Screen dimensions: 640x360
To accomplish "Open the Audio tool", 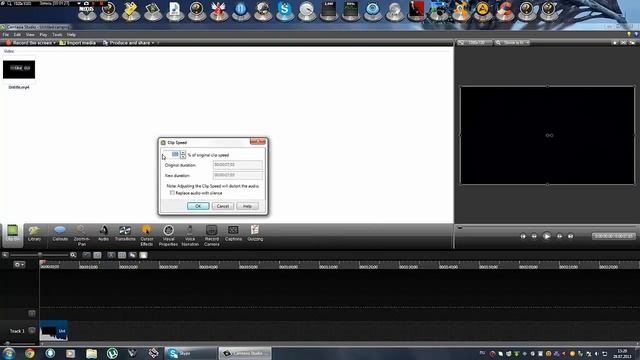I will tap(103, 234).
